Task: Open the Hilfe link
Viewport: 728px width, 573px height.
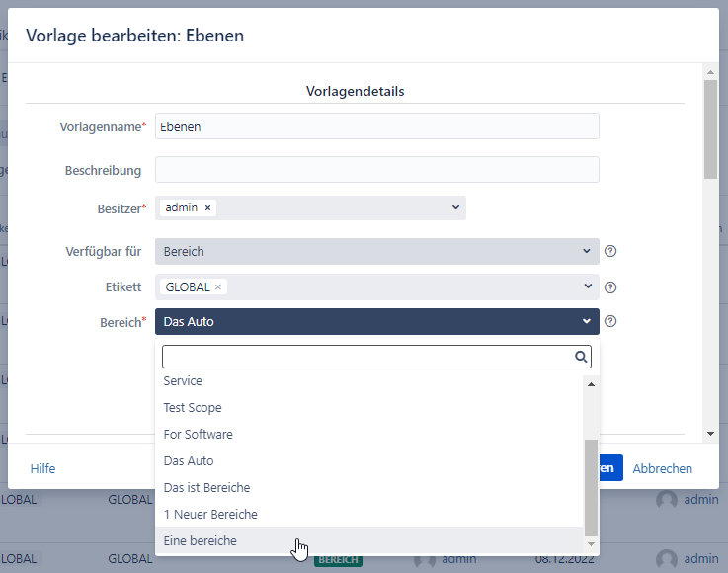Action: click(x=42, y=469)
